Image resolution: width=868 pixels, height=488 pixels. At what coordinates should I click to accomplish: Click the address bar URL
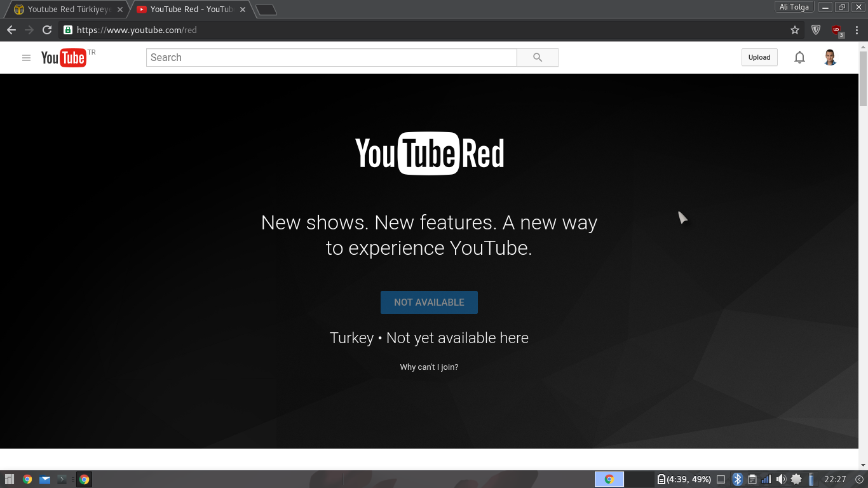click(137, 30)
